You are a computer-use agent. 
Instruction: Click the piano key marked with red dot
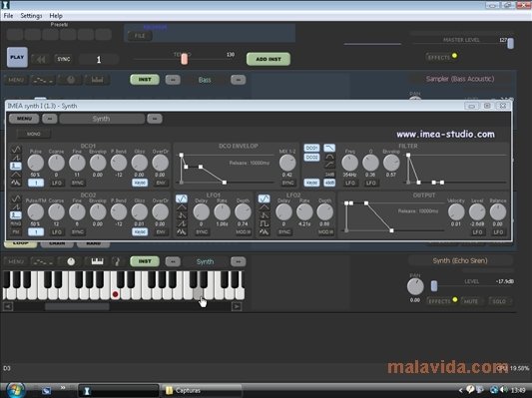click(116, 292)
